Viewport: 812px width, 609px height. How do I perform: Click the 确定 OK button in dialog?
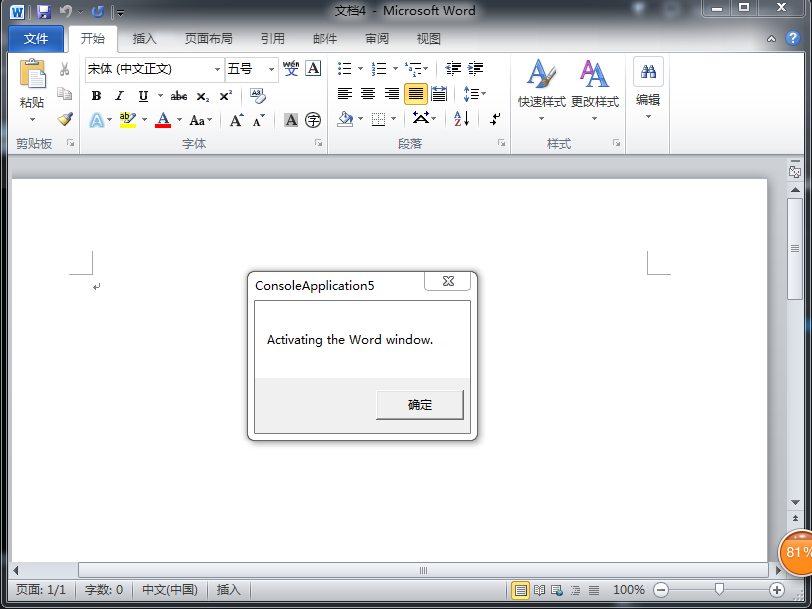pos(419,404)
